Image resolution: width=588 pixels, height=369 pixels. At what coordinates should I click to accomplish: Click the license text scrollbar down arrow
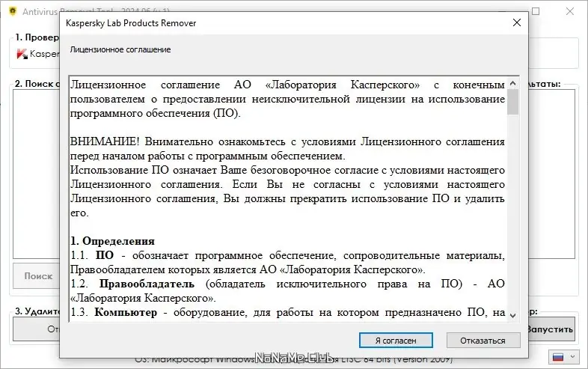pyautogui.click(x=512, y=316)
